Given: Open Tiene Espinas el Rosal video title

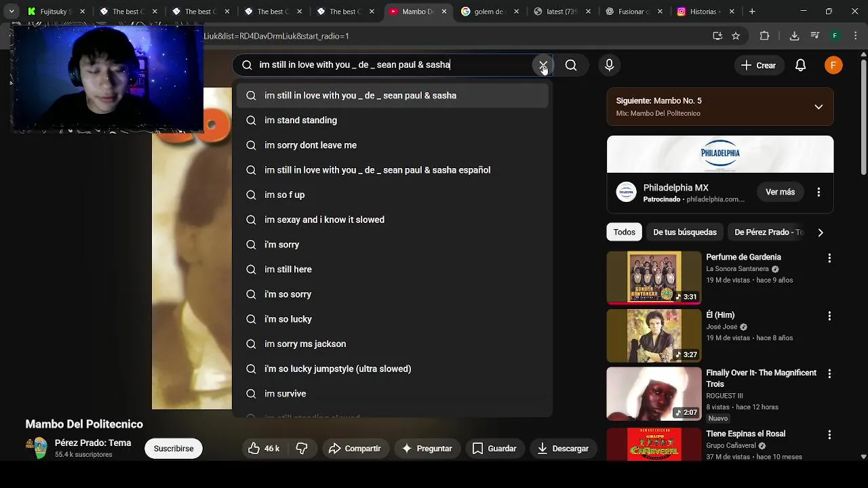Looking at the screenshot, I should click(x=745, y=434).
